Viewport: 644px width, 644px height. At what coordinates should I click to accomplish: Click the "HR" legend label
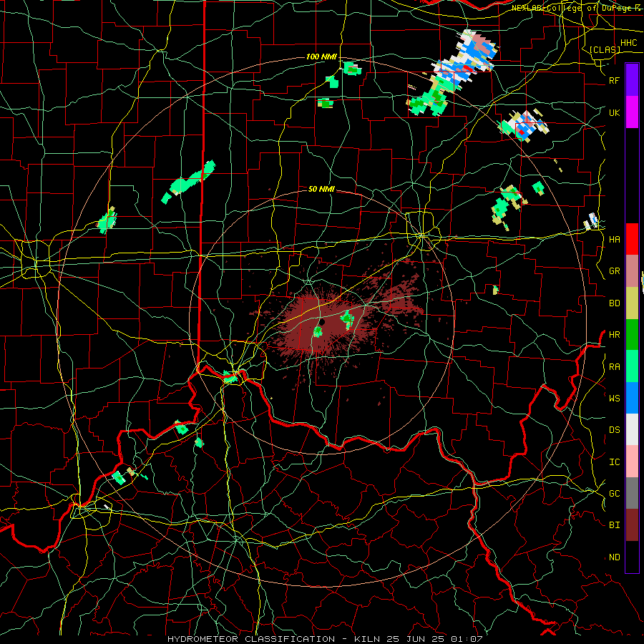pyautogui.click(x=614, y=335)
